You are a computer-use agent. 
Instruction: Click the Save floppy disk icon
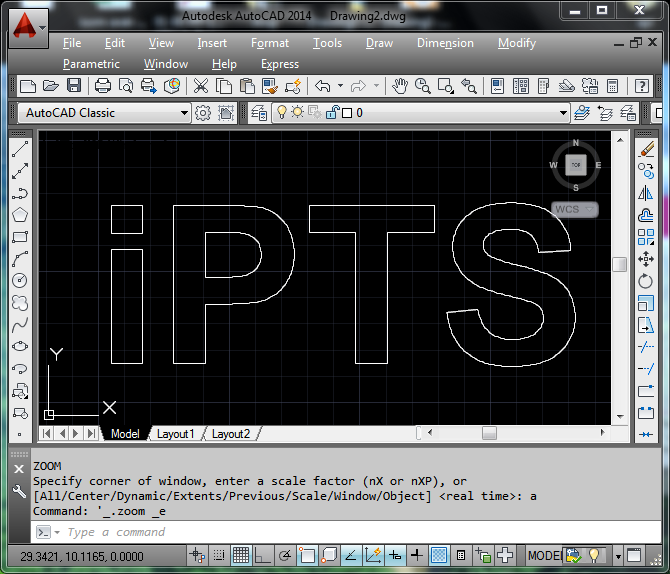click(x=74, y=86)
